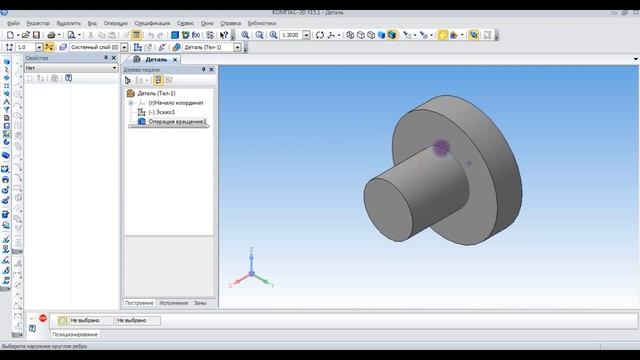Close the Деталь document tab

(x=175, y=60)
